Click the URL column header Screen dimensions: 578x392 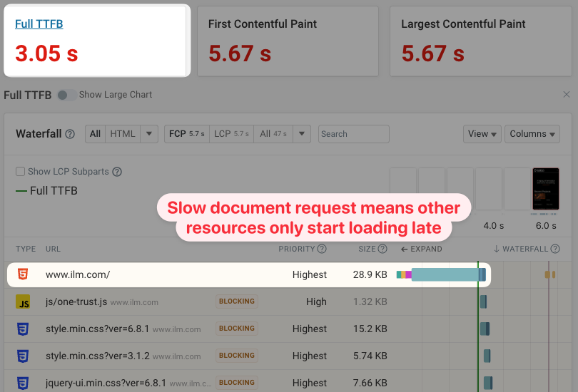(x=53, y=249)
